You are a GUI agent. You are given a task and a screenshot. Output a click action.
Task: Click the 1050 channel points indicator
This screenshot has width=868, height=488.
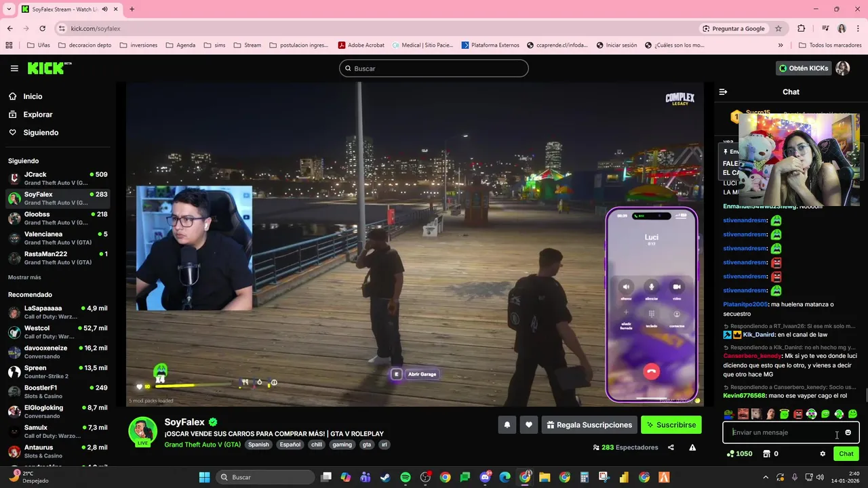[738, 454]
